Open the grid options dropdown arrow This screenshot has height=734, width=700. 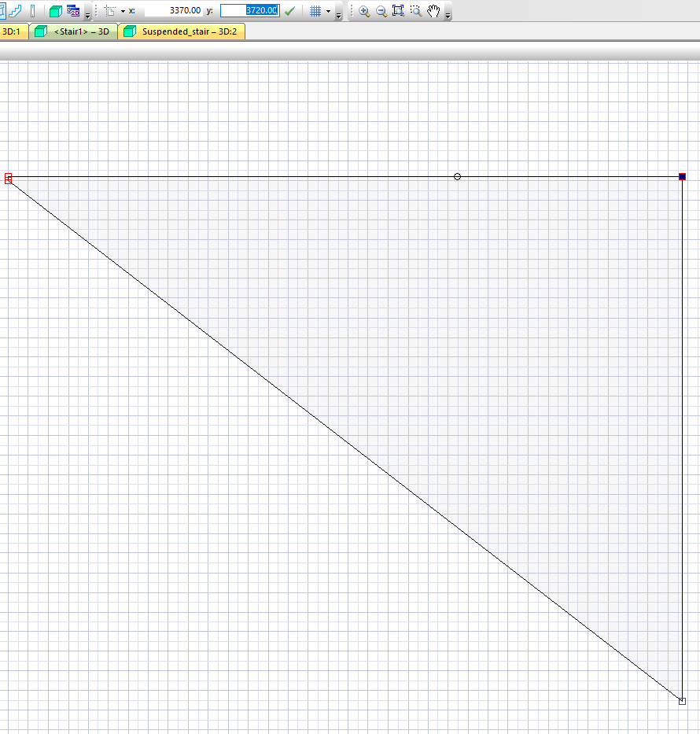328,11
